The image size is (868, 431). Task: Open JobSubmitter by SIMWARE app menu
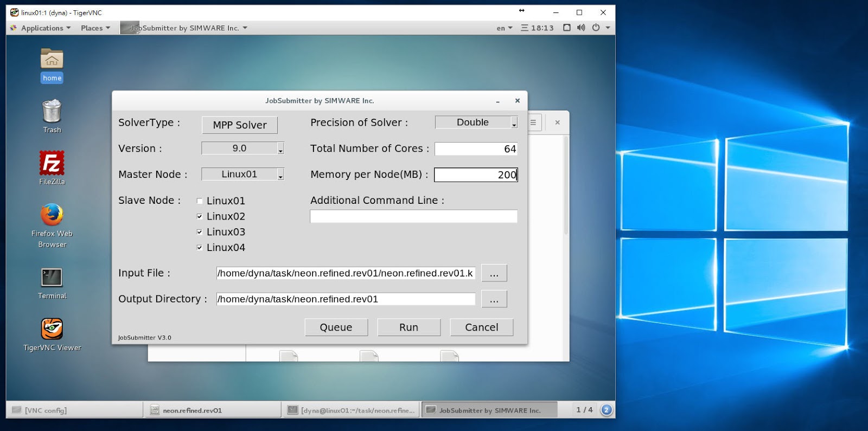point(184,28)
